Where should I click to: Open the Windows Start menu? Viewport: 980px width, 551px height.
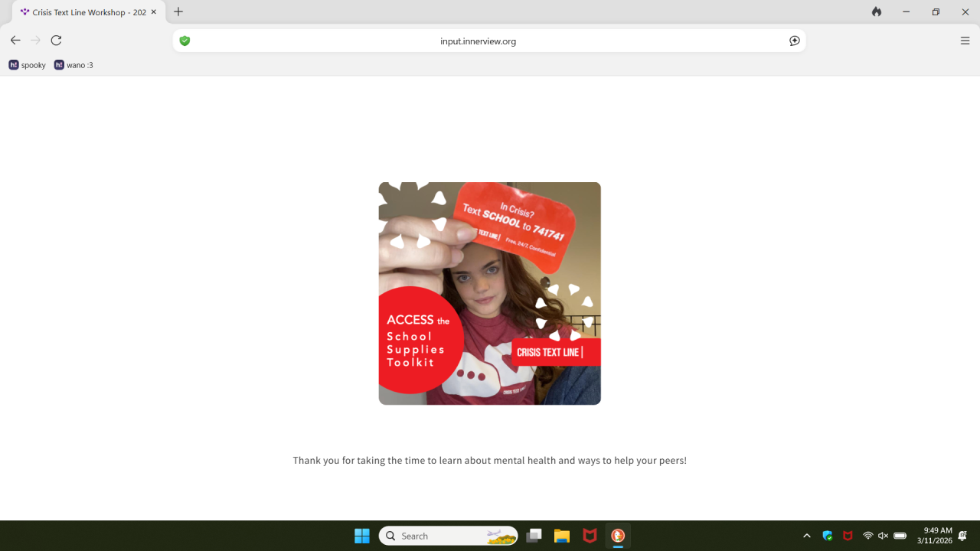coord(362,536)
